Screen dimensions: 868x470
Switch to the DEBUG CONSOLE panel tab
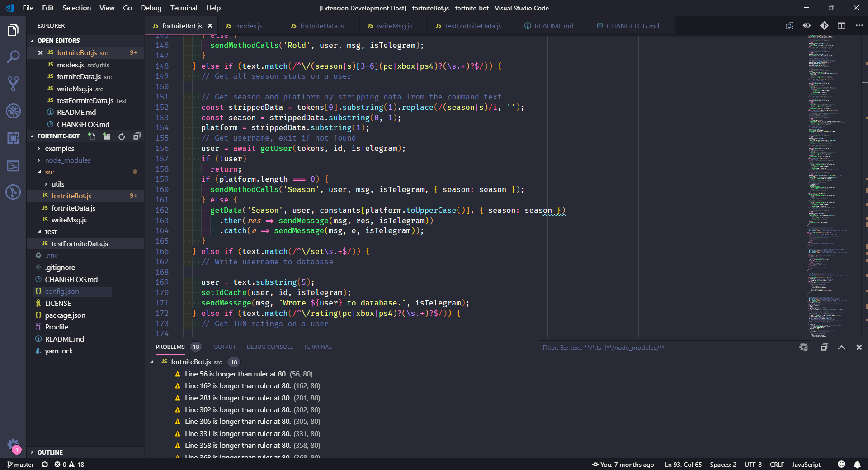coord(270,347)
